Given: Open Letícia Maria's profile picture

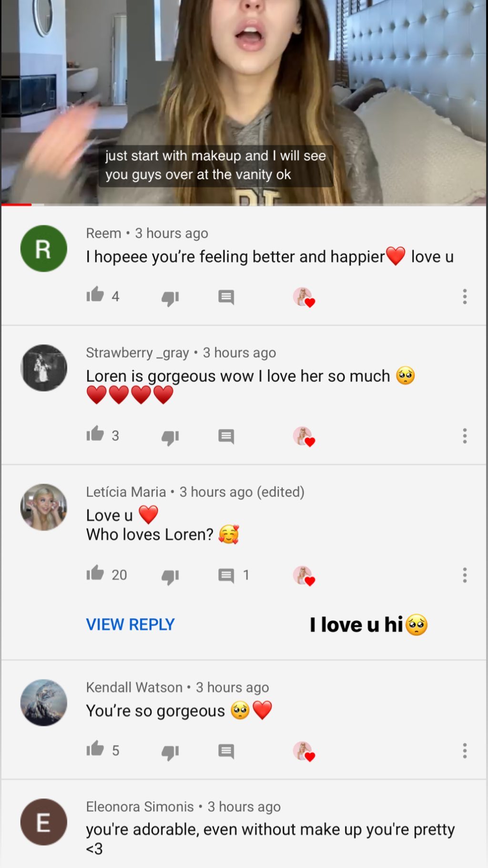Looking at the screenshot, I should (x=44, y=507).
